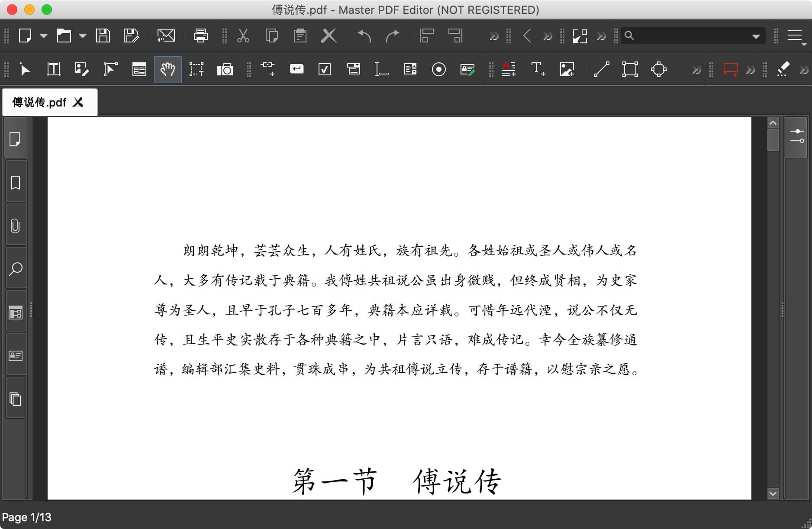Expand the New document dropdown arrow

tap(44, 36)
